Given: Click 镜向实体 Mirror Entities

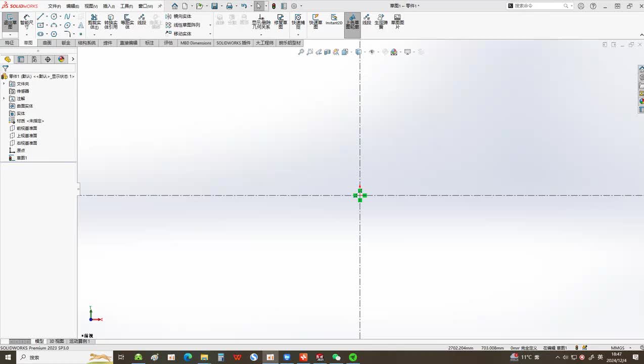Looking at the screenshot, I should click(178, 16).
